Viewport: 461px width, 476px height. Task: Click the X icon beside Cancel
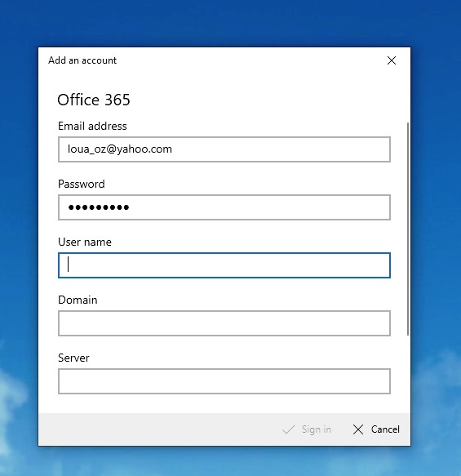pyautogui.click(x=358, y=429)
